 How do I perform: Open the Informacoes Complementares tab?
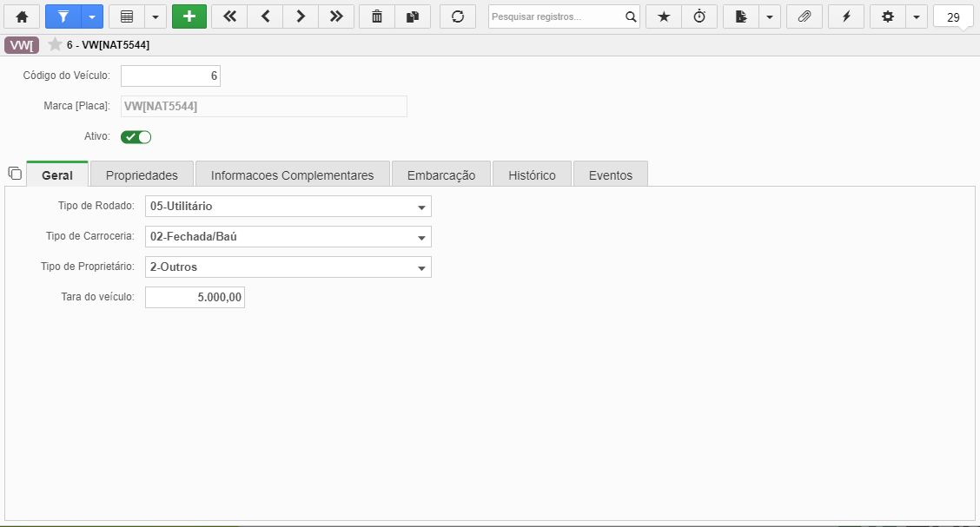pos(293,175)
